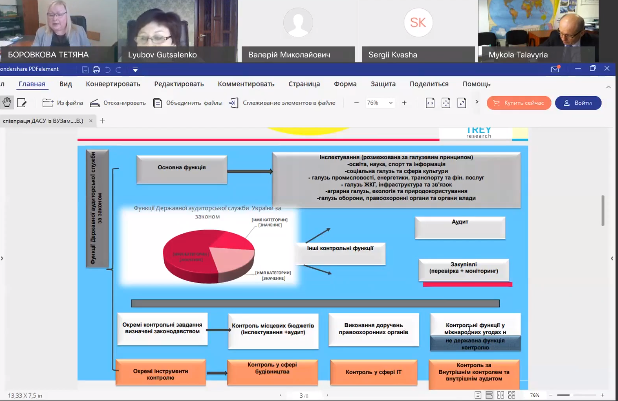Open the Вид menu tab
The image size is (618, 401).
[66, 85]
